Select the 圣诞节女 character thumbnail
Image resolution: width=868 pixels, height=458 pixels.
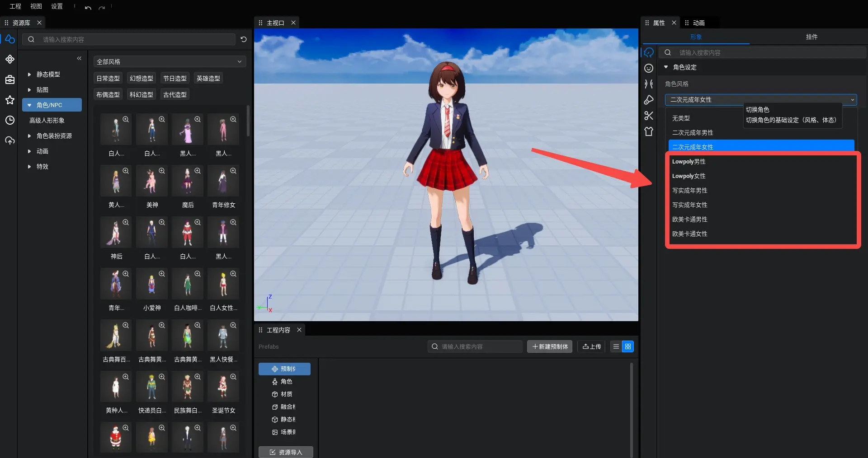(x=223, y=387)
